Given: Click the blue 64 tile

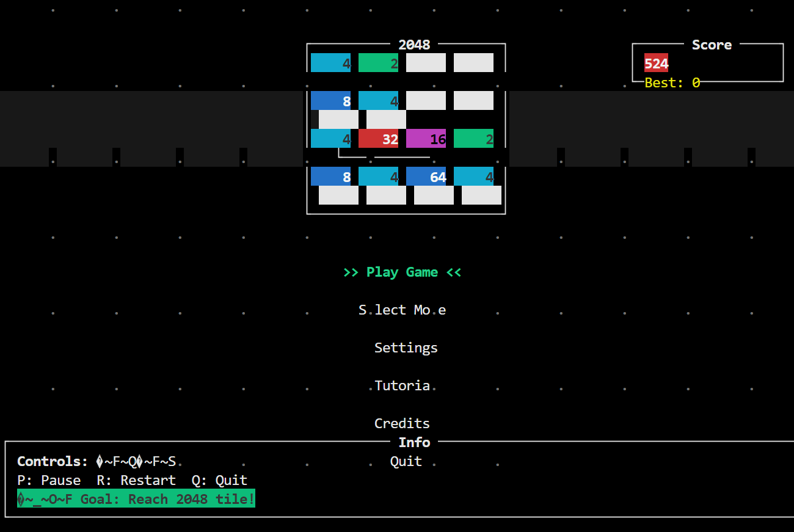Looking at the screenshot, I should [x=426, y=177].
